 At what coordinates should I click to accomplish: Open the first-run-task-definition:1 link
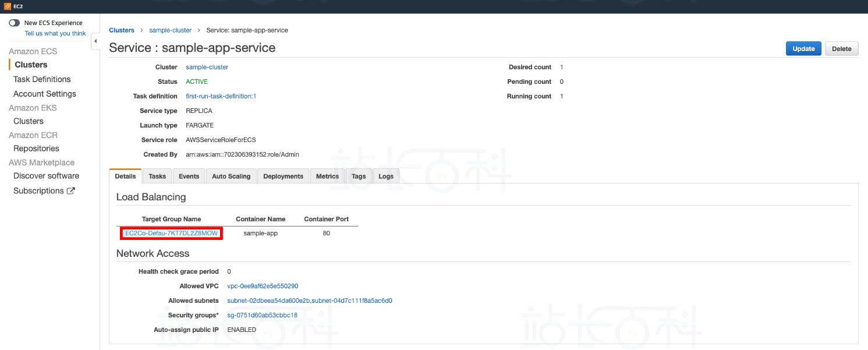tap(221, 96)
